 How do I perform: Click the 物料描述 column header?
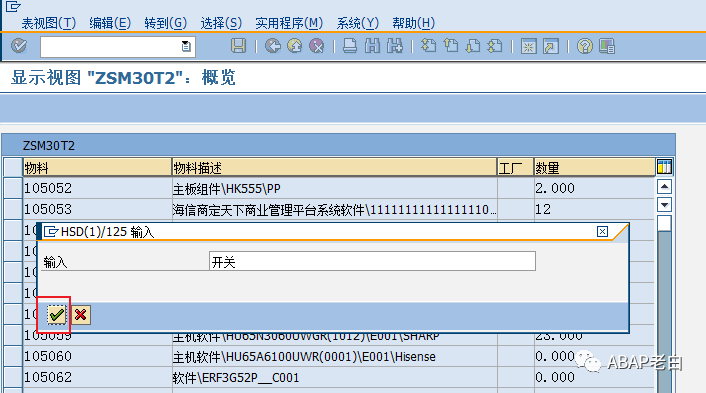pos(335,167)
